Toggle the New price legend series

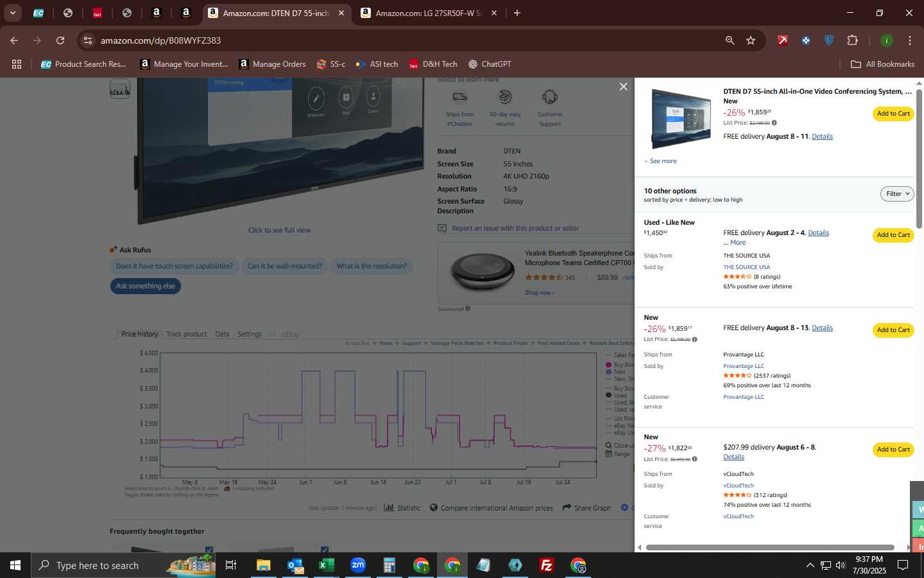[616, 372]
